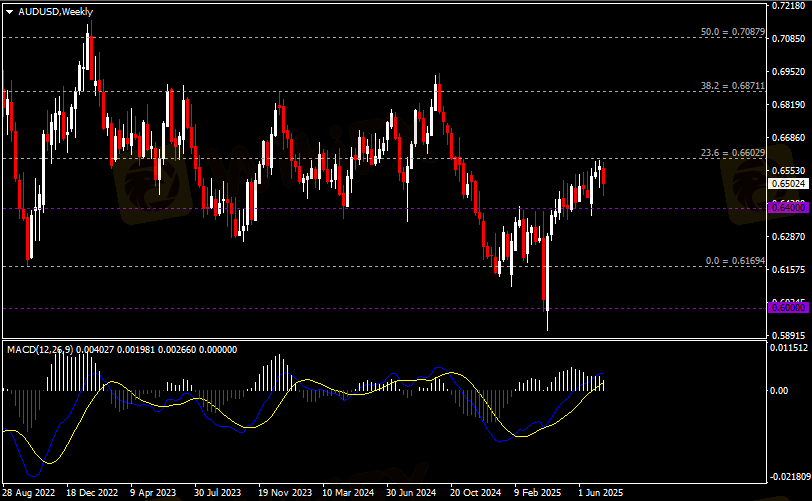Image resolution: width=812 pixels, height=501 pixels.
Task: Click the 30 Jul 2023 date label
Action: pos(218,492)
